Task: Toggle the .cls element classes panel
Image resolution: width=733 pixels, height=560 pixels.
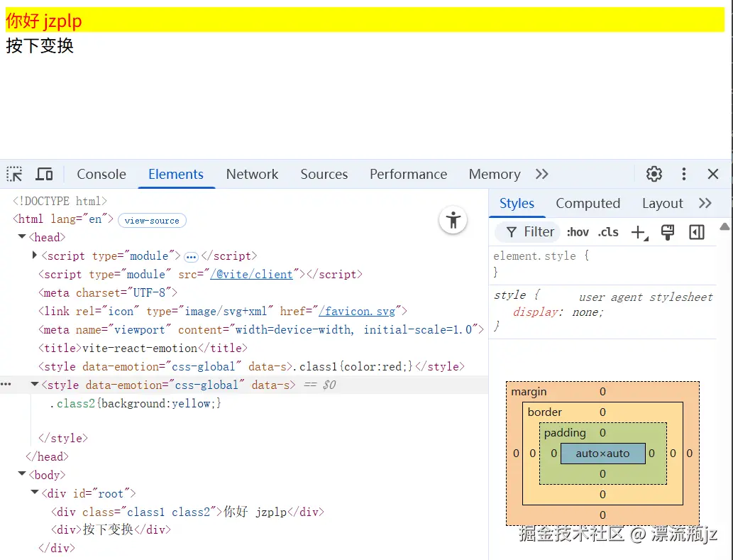Action: tap(607, 231)
